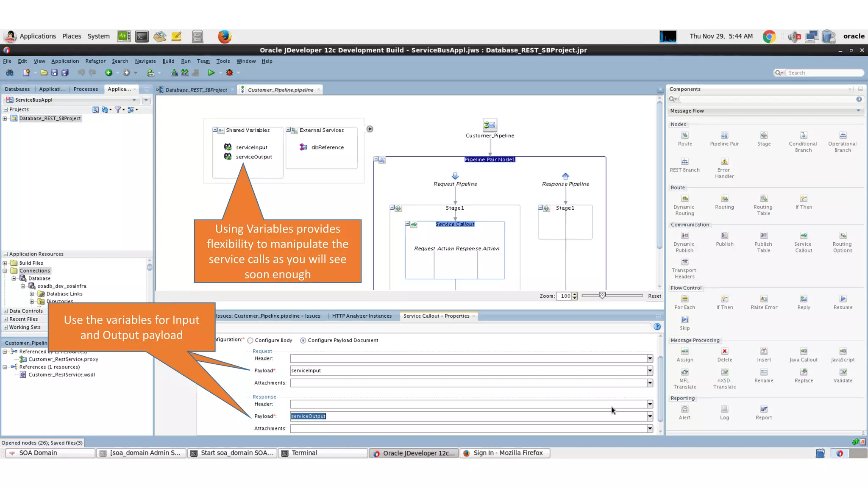
Task: Open the Response Payload dropdown
Action: 650,416
